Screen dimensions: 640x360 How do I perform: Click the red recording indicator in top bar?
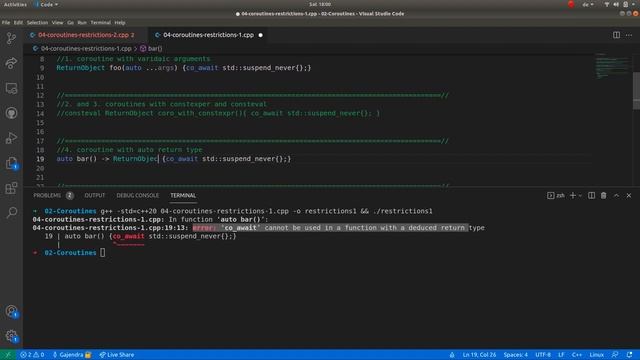(x=571, y=4)
